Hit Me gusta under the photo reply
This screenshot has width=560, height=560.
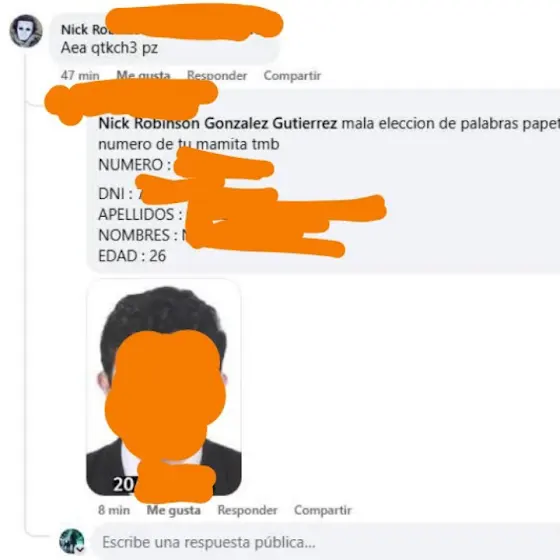[x=174, y=510]
